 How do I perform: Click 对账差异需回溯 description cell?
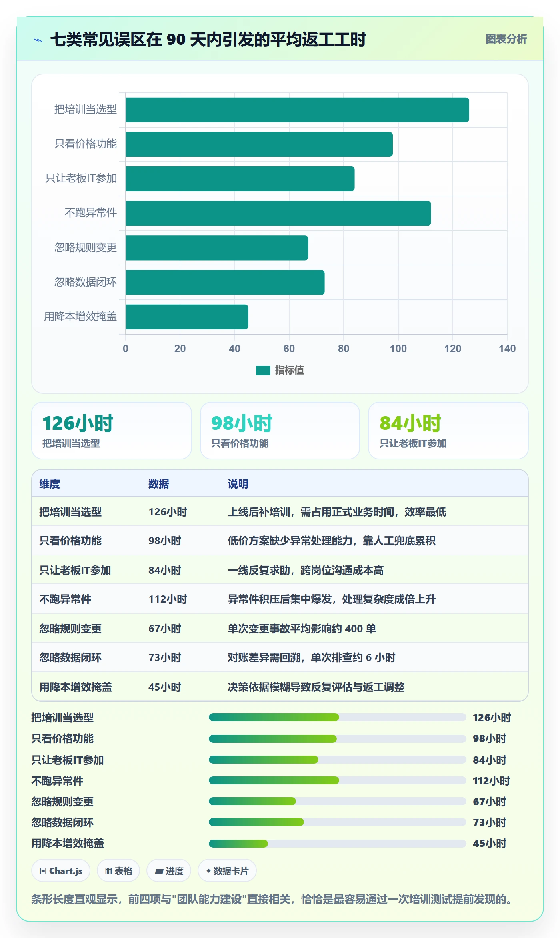click(312, 657)
